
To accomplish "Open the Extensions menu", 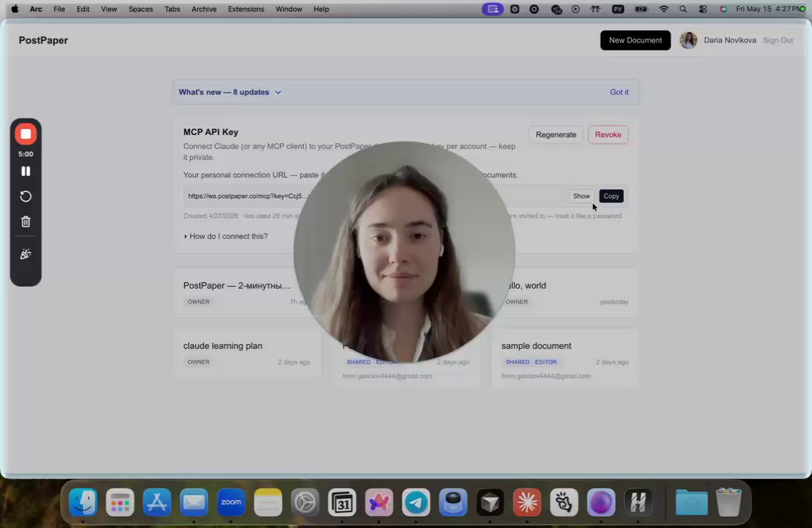I will click(246, 9).
